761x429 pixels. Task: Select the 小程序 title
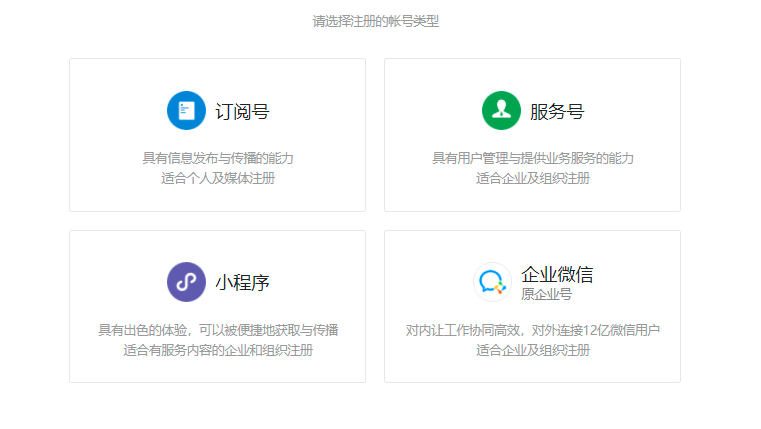pos(242,282)
